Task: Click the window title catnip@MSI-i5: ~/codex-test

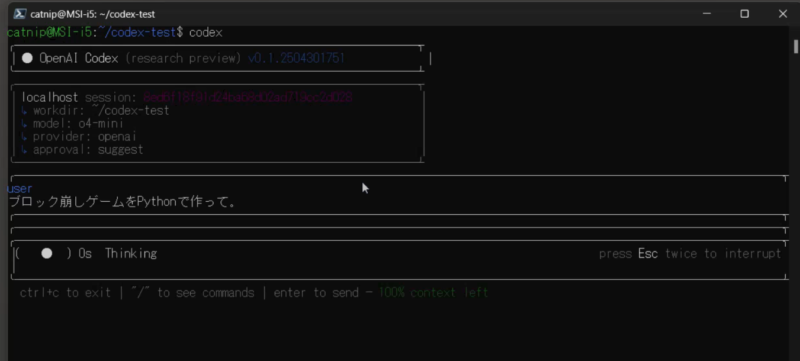Action: (x=92, y=14)
